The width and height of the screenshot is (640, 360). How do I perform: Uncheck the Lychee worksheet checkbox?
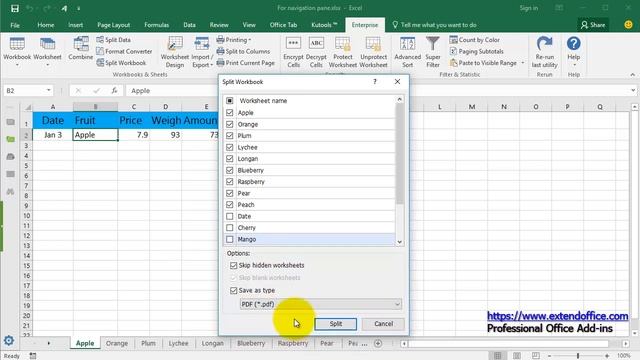click(x=229, y=147)
